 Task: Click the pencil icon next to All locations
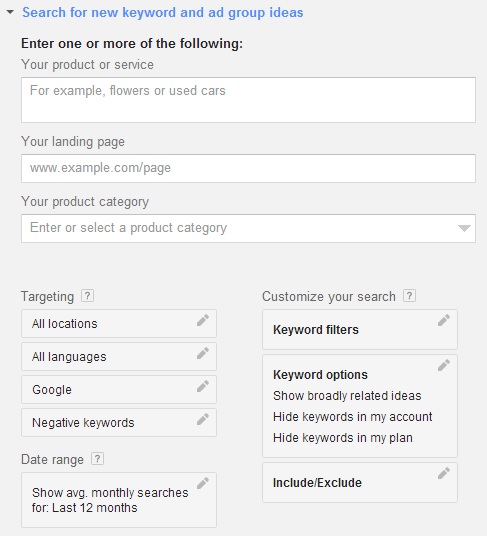203,320
